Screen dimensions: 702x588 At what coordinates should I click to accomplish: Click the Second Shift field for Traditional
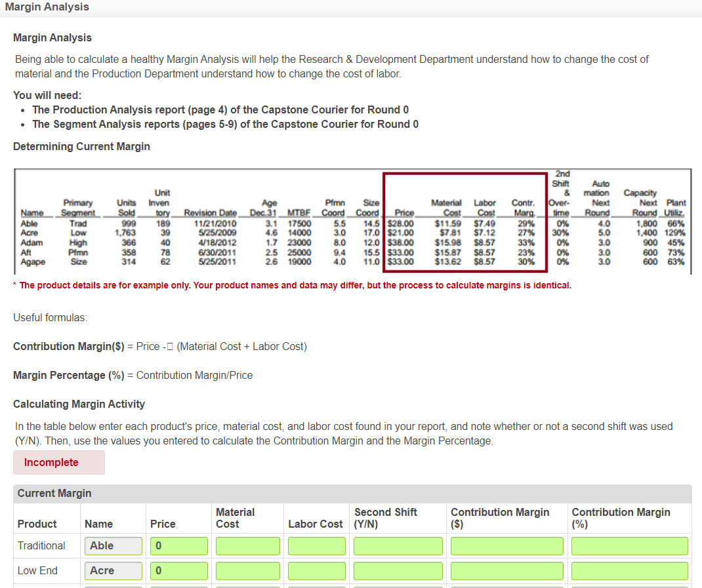[x=398, y=545]
